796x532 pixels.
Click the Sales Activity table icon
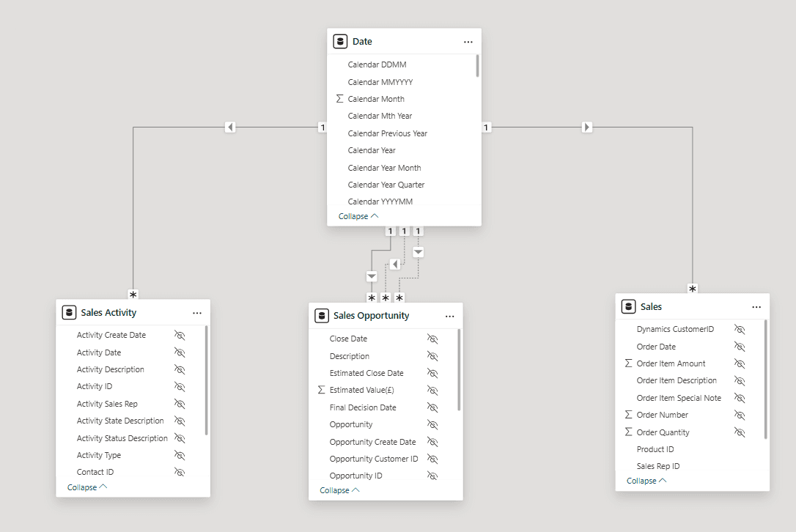[x=70, y=313]
